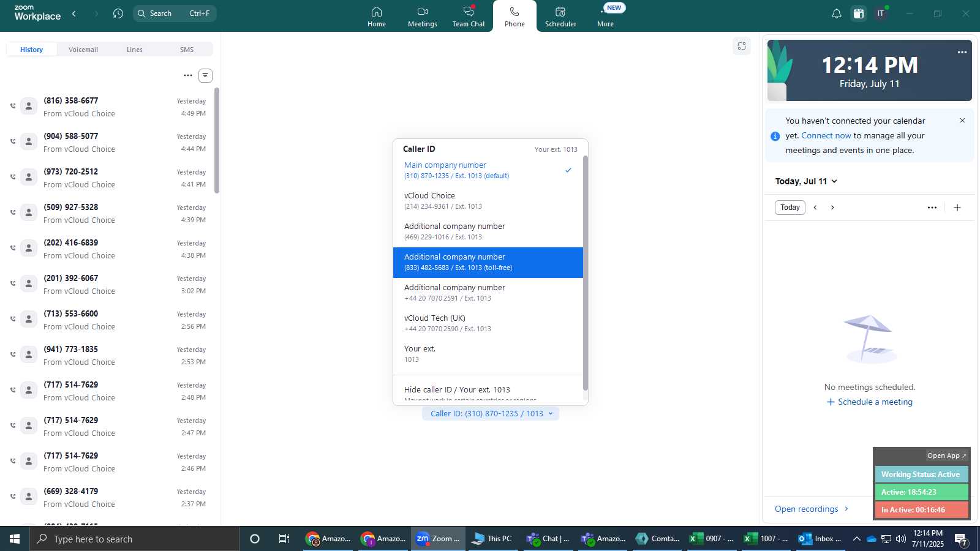
Task: Select Main company number caller ID
Action: (x=488, y=170)
